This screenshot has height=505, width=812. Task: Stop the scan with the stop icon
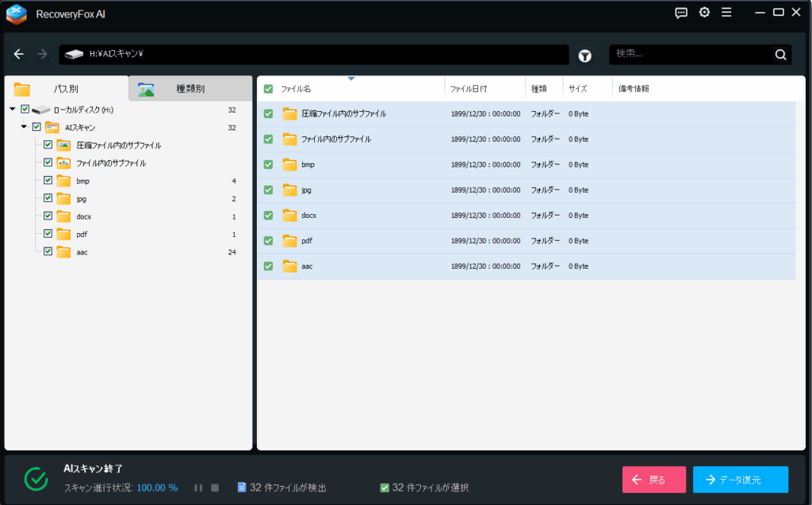[215, 488]
